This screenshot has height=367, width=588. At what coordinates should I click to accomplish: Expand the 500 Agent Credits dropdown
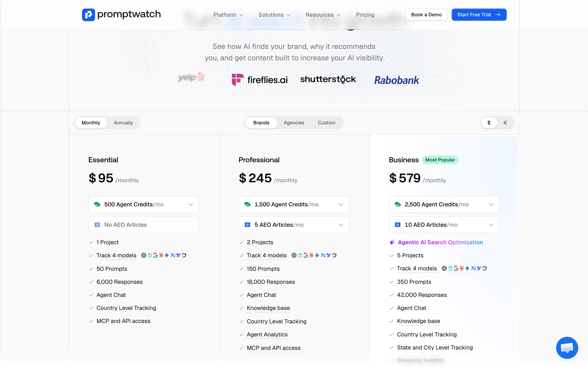coord(144,204)
